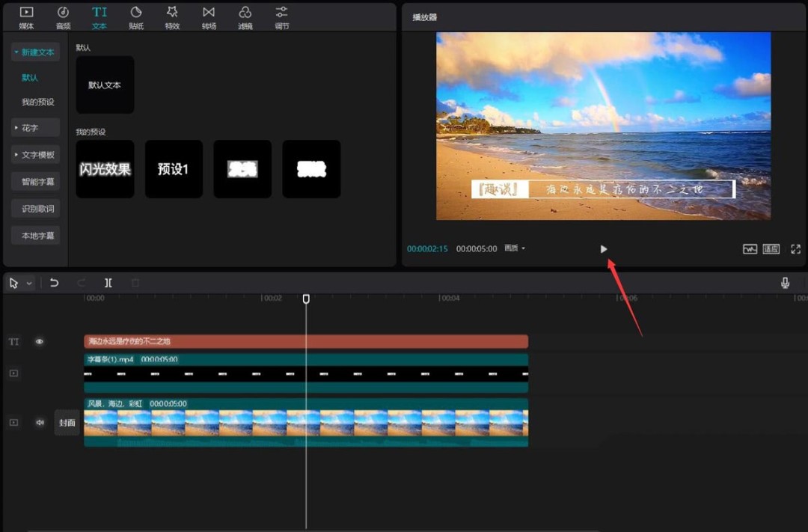
Task: Expand the 文字模板 category
Action: tap(35, 155)
